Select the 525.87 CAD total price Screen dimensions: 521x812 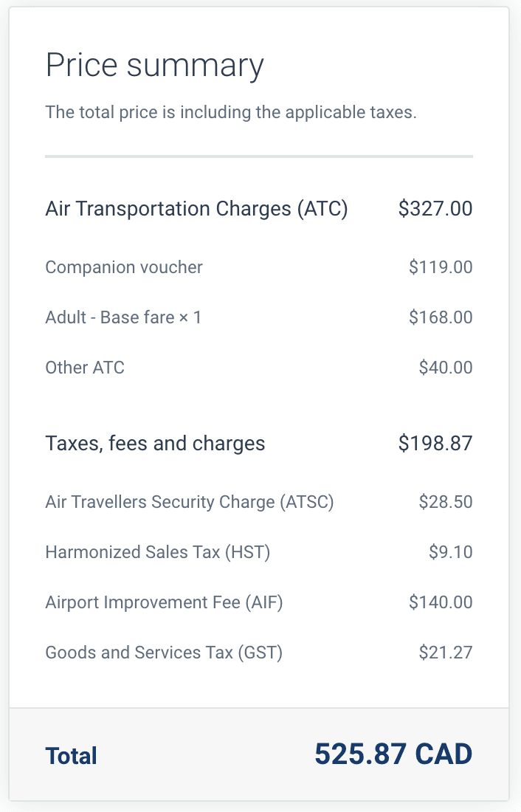(x=393, y=754)
